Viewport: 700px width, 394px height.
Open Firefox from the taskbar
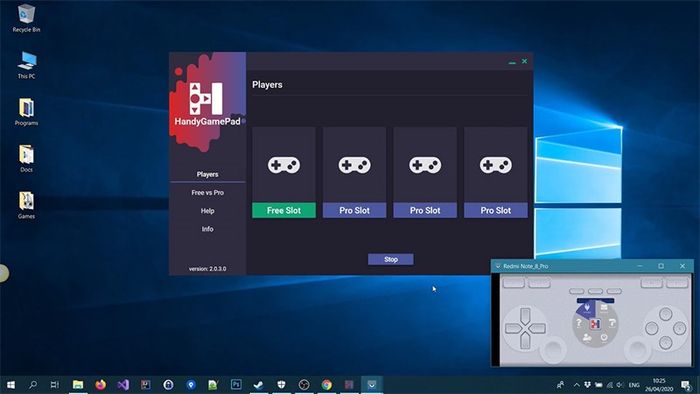click(x=100, y=384)
